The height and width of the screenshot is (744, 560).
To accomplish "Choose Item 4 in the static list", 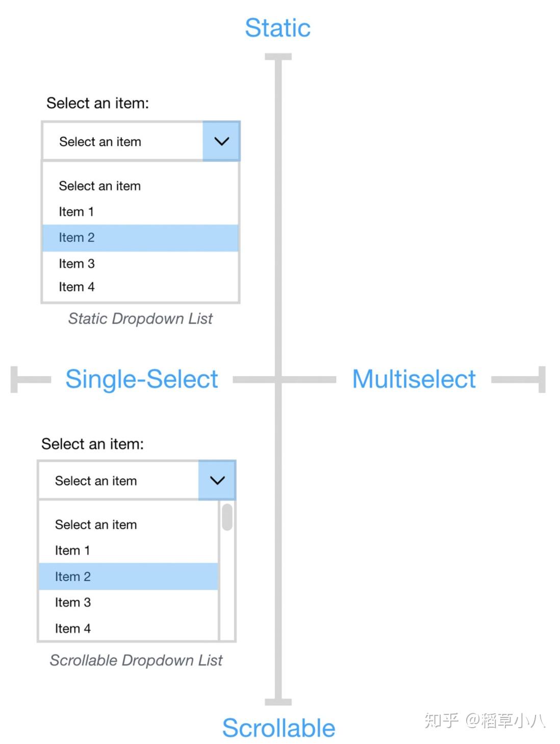I will coord(77,287).
